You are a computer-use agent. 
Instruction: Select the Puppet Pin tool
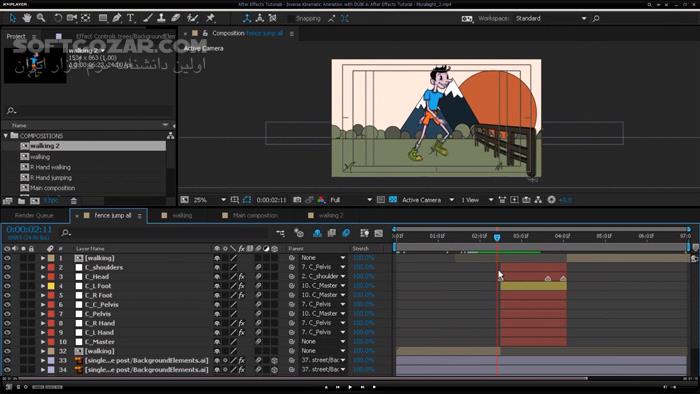210,18
